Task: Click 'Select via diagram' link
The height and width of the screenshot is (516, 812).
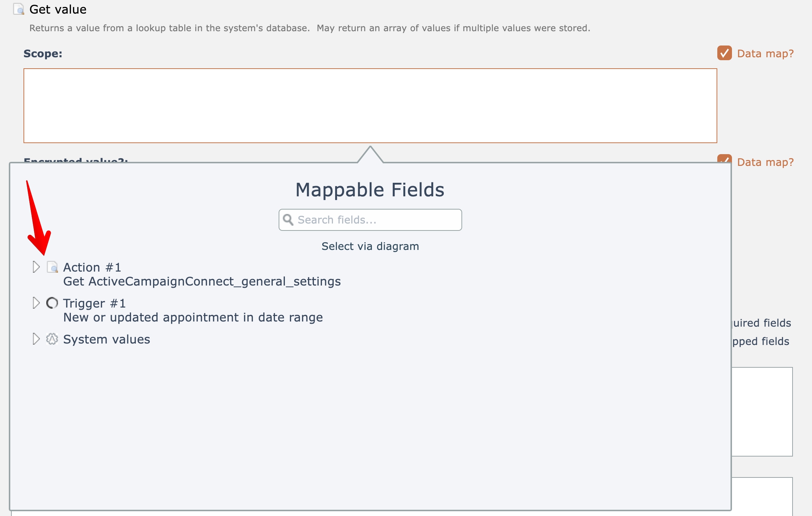Action: coord(370,246)
